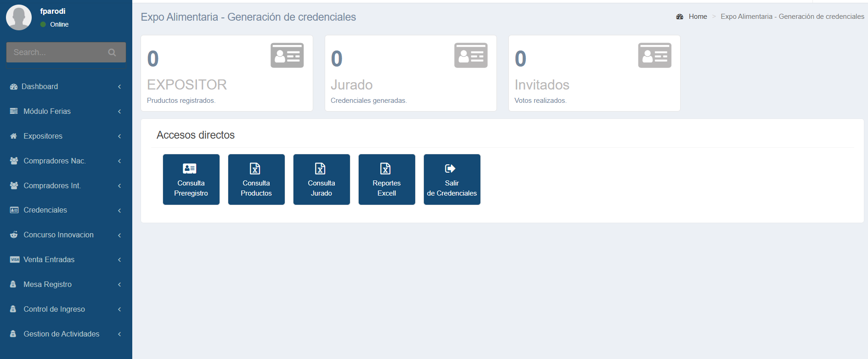Expand the Módulo Ferias chevron arrow
The width and height of the screenshot is (868, 359).
119,112
